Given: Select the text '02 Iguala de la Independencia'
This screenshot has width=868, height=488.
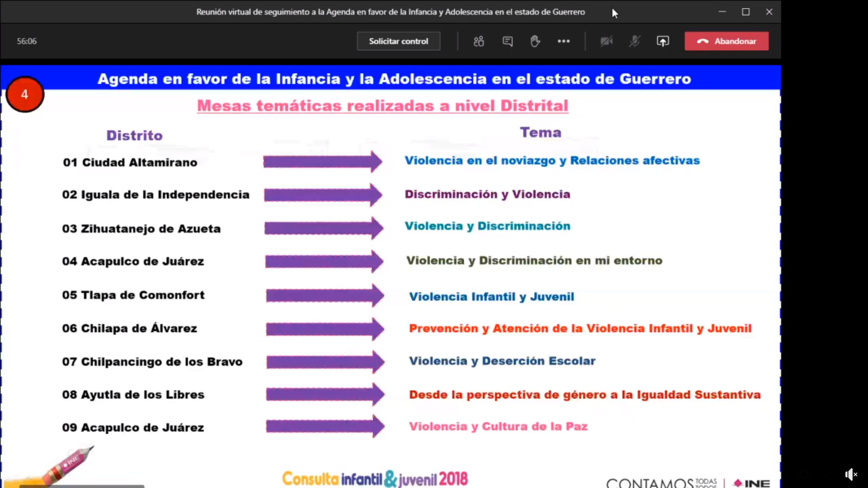Looking at the screenshot, I should coord(156,195).
